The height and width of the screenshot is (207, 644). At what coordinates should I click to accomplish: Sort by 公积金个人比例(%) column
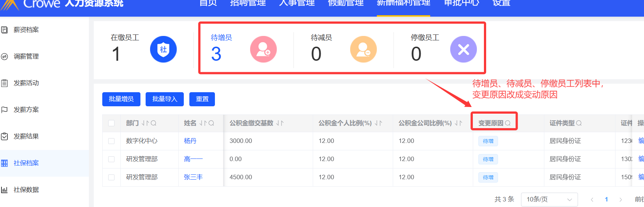(378, 123)
